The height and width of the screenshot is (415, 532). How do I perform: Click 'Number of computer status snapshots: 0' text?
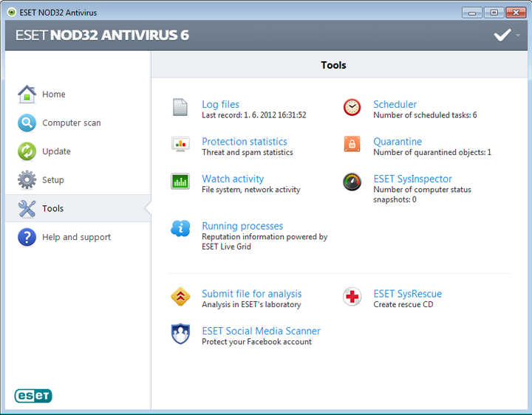(422, 195)
